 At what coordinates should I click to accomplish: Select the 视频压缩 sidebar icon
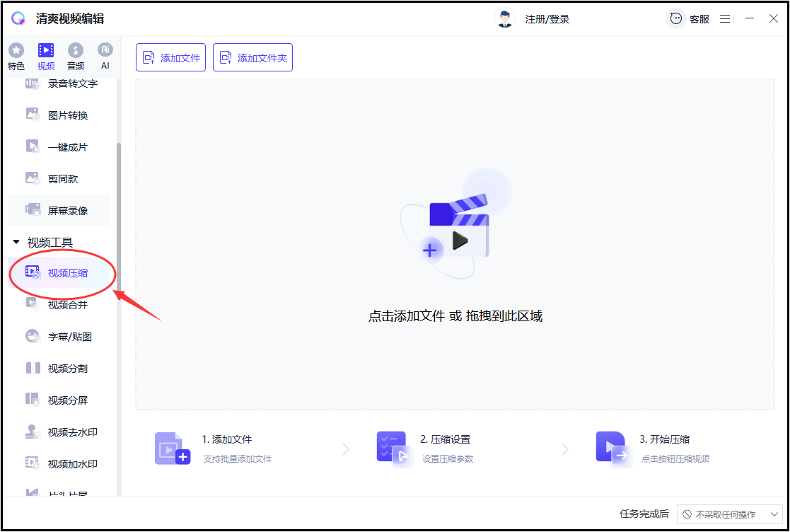(x=33, y=272)
